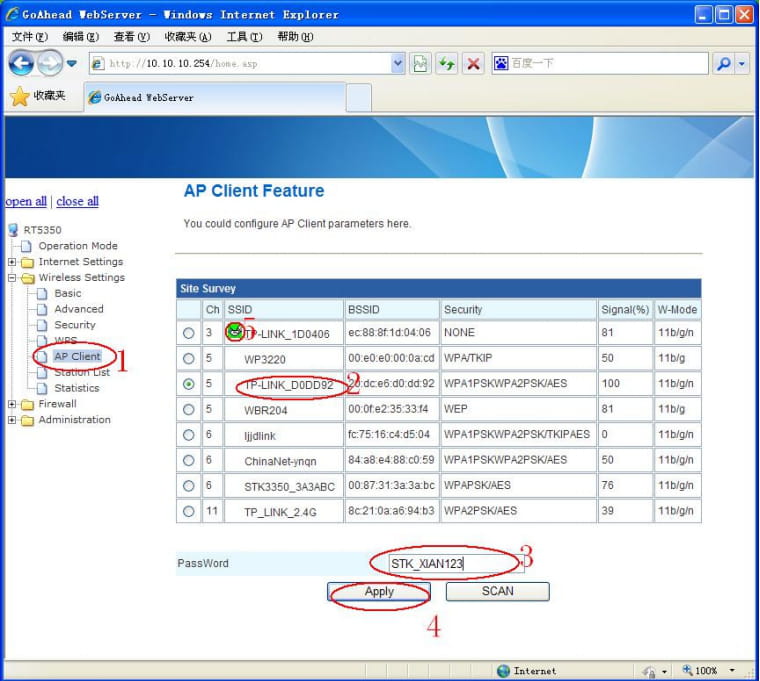The height and width of the screenshot is (681, 760).
Task: Open the 文件(F) menu
Action: (x=30, y=37)
